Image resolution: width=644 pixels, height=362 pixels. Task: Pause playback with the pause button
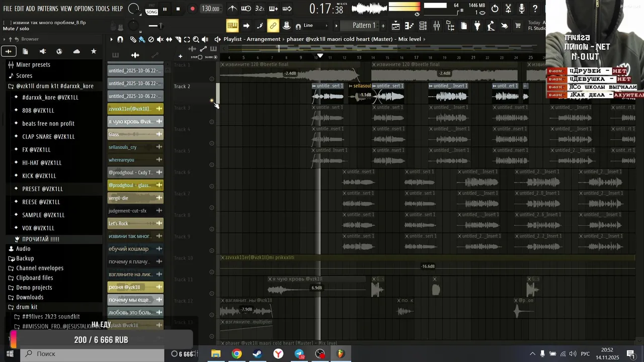pyautogui.click(x=165, y=9)
